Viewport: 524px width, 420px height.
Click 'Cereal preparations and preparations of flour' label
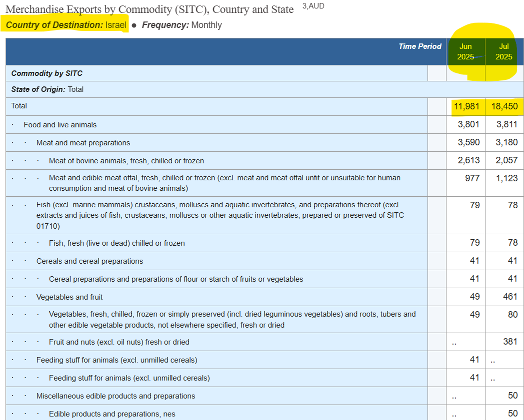[176, 280]
